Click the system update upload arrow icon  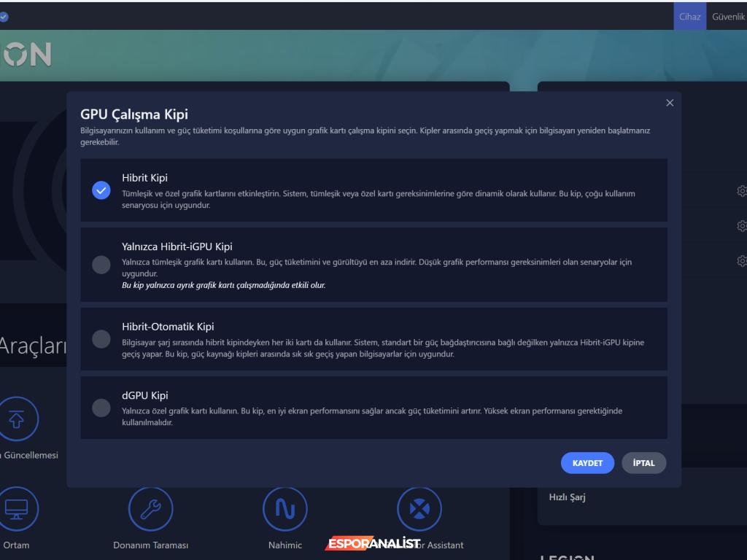point(16,418)
